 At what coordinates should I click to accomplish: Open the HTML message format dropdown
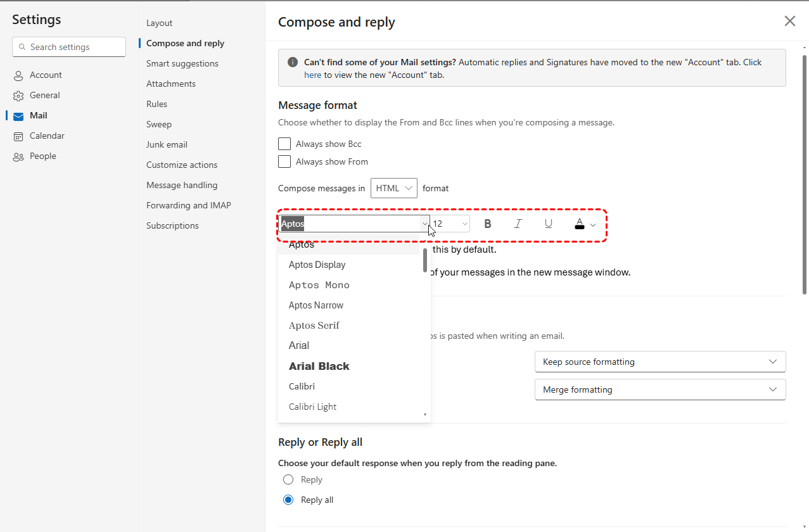394,188
